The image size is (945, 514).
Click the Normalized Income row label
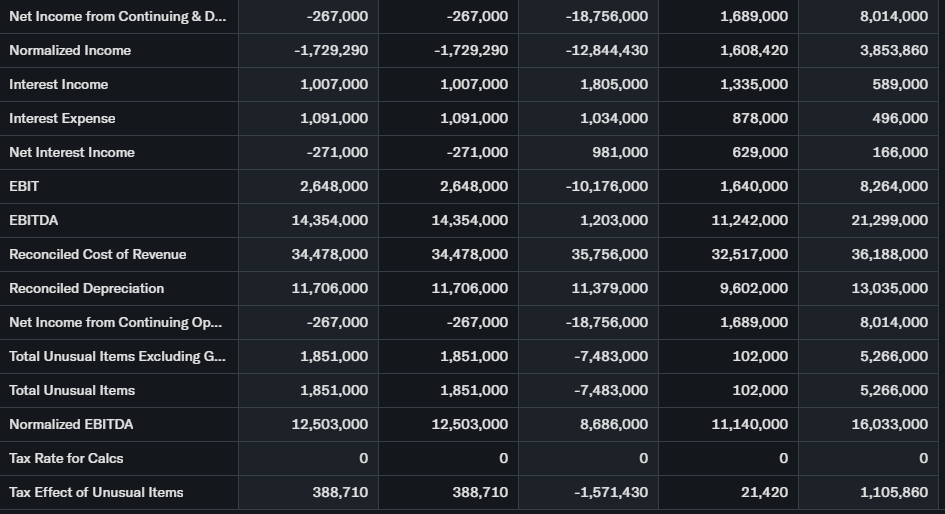click(x=70, y=50)
